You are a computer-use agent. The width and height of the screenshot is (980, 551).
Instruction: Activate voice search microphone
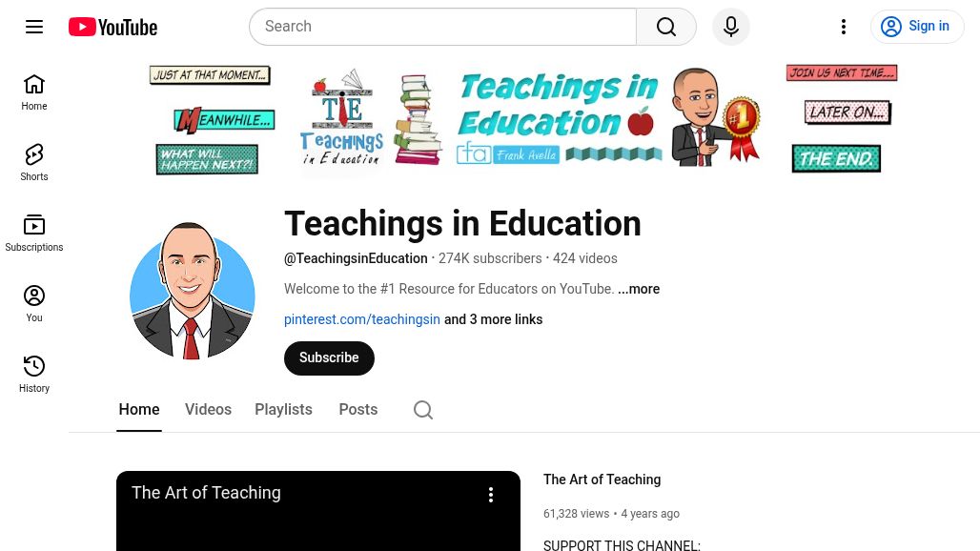coord(730,27)
